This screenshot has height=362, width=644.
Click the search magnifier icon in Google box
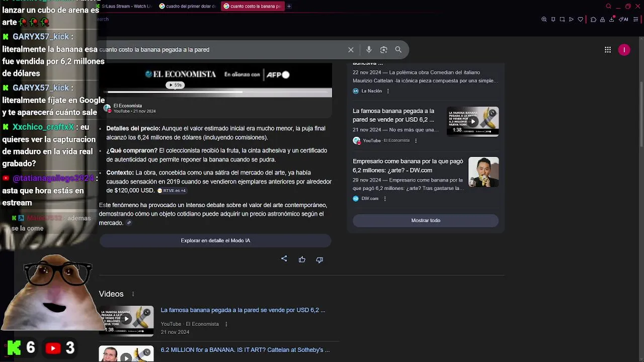pos(398,50)
